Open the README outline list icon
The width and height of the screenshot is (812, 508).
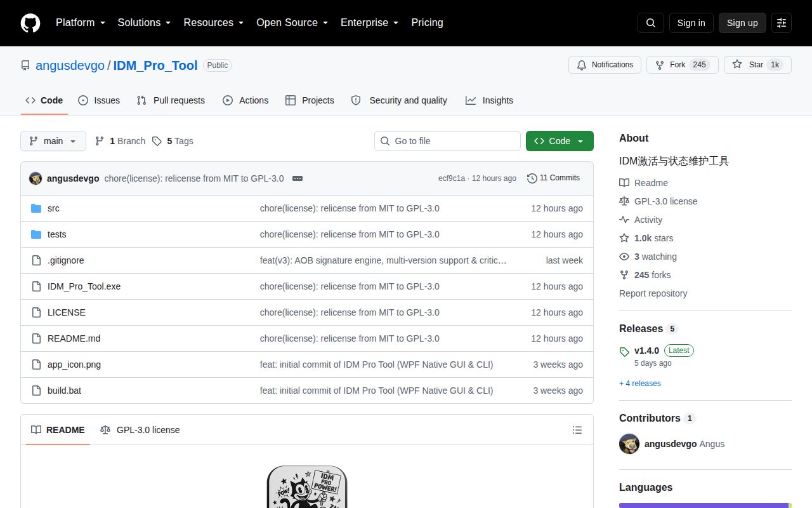[577, 430]
